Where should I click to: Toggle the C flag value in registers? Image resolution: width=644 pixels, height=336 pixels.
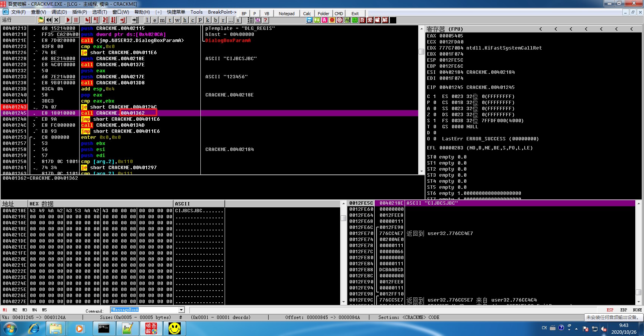point(435,96)
